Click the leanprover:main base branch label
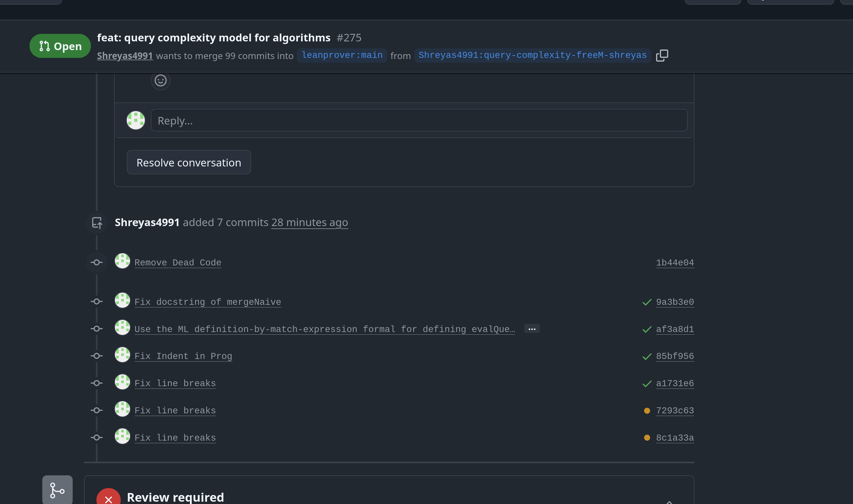Image resolution: width=853 pixels, height=504 pixels. click(x=342, y=55)
